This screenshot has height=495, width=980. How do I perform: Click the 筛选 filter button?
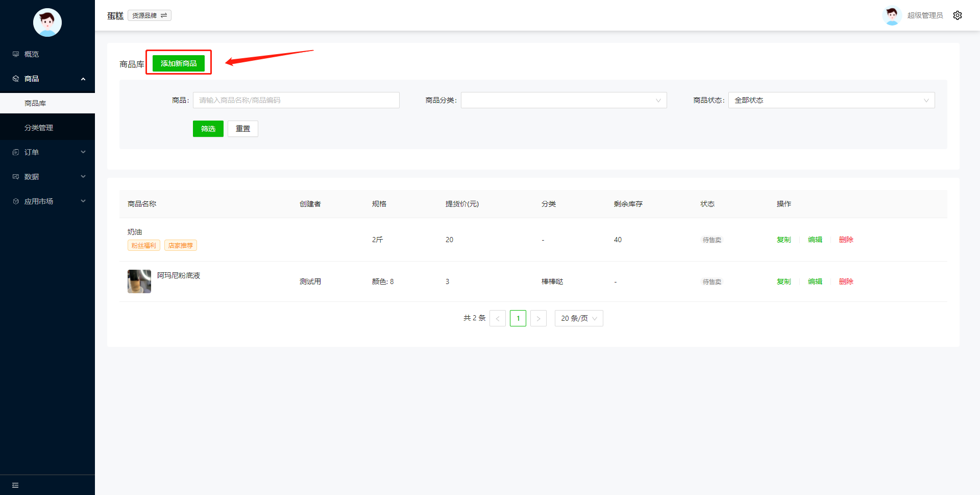(x=208, y=129)
